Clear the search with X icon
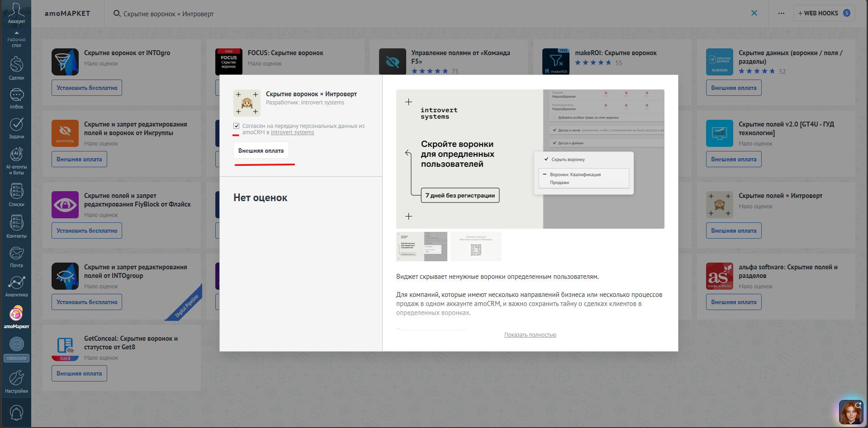The height and width of the screenshot is (428, 868). coord(754,13)
